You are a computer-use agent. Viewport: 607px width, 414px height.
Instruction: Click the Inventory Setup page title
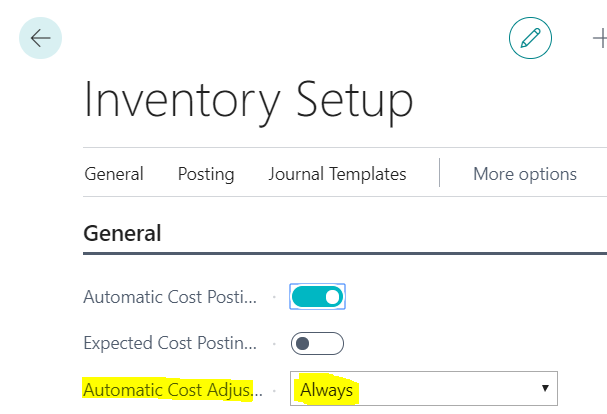[248, 101]
